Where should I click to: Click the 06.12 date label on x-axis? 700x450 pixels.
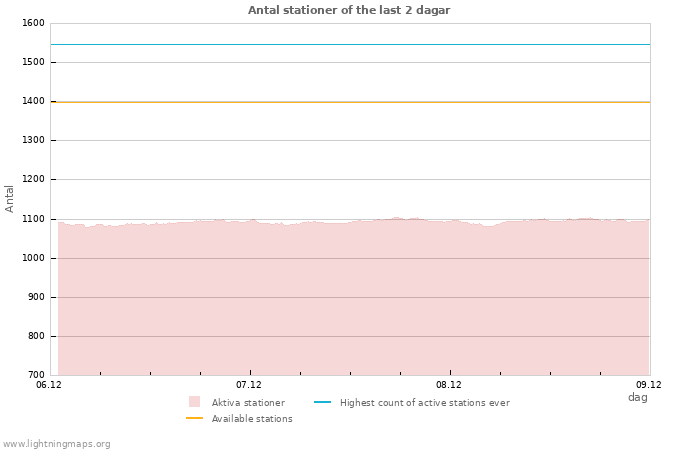(x=48, y=385)
